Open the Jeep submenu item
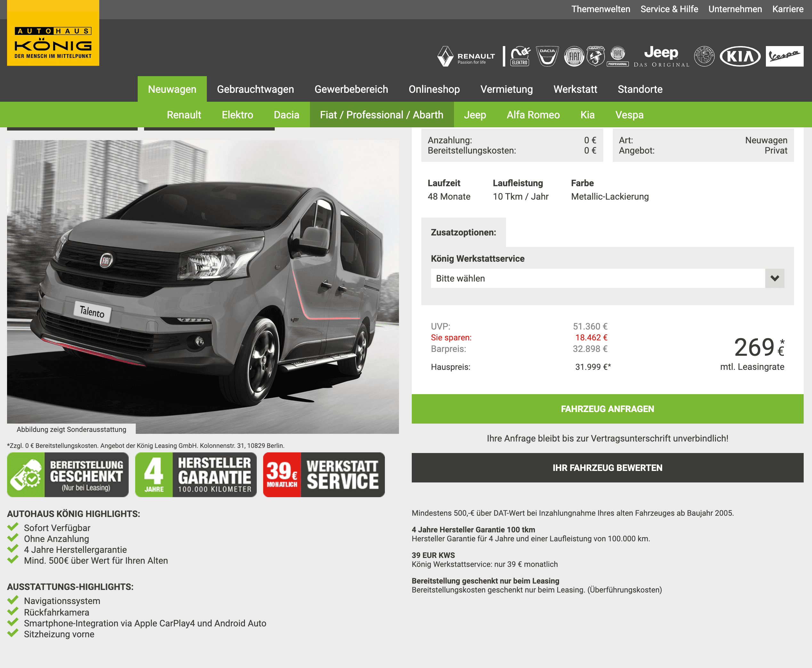The image size is (812, 668). 475,115
